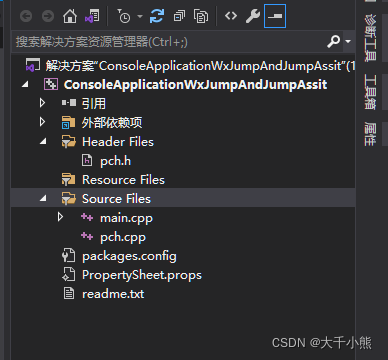Open the search options dropdown arrow
This screenshot has height=360, width=388.
[348, 42]
